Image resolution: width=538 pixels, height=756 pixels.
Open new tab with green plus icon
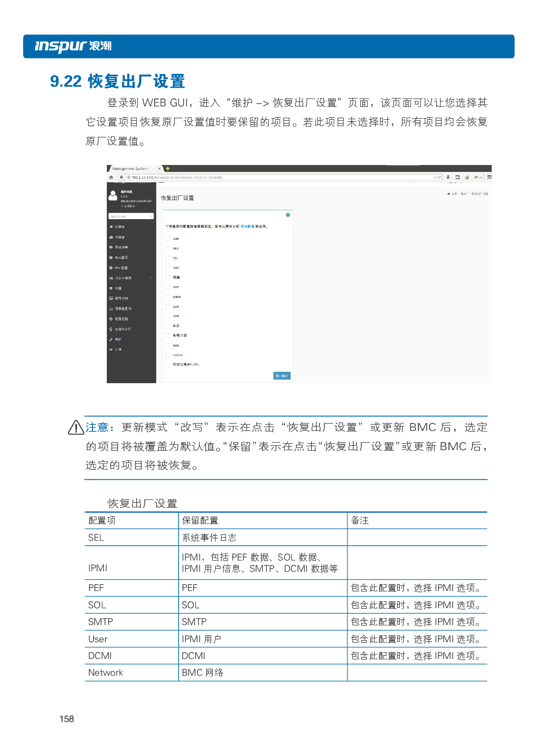168,168
